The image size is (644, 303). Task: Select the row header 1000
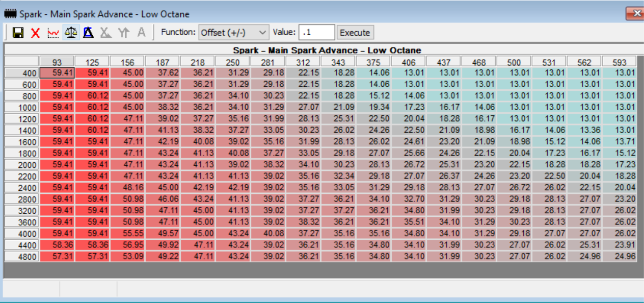coord(22,107)
